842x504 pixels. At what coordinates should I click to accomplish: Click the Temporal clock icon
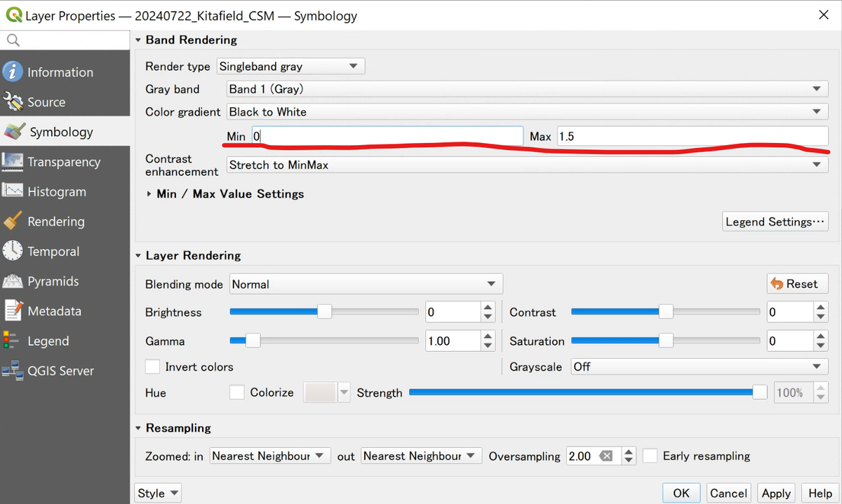coord(13,251)
